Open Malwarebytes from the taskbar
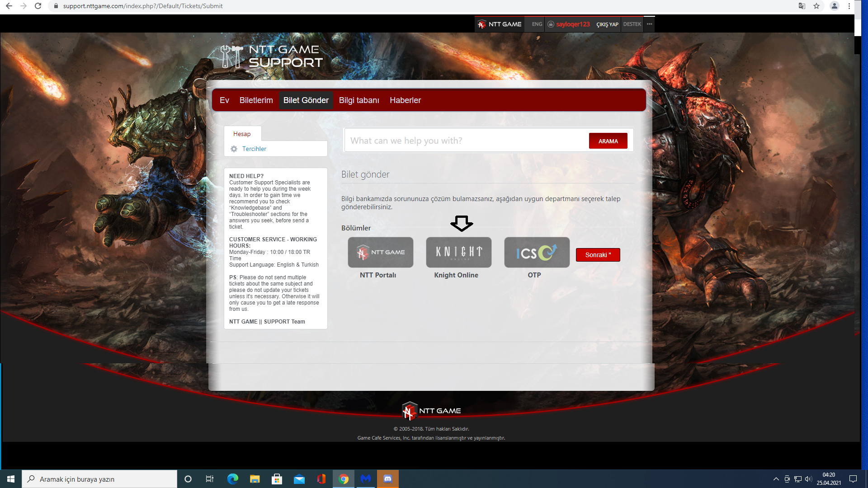 (x=366, y=479)
